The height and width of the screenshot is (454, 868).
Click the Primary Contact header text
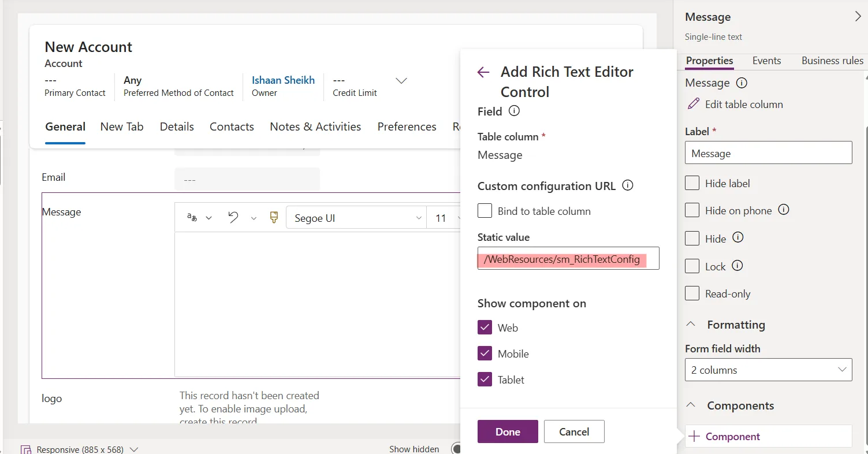point(75,92)
